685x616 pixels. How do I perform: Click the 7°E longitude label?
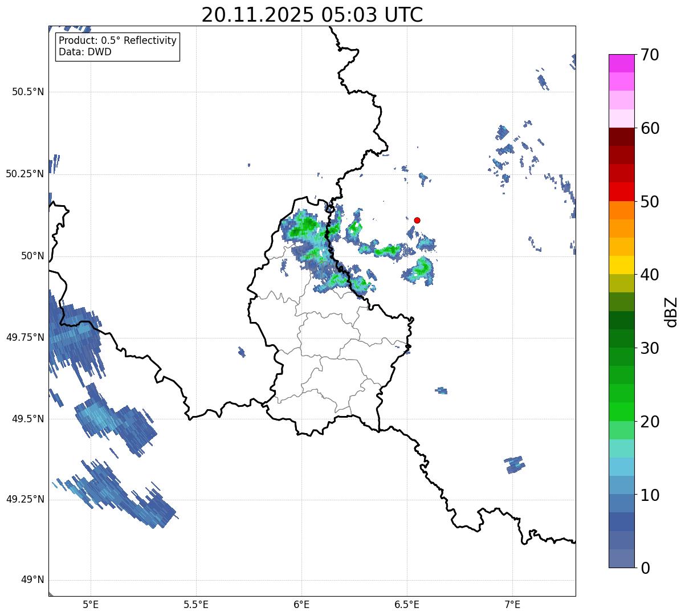pyautogui.click(x=512, y=605)
